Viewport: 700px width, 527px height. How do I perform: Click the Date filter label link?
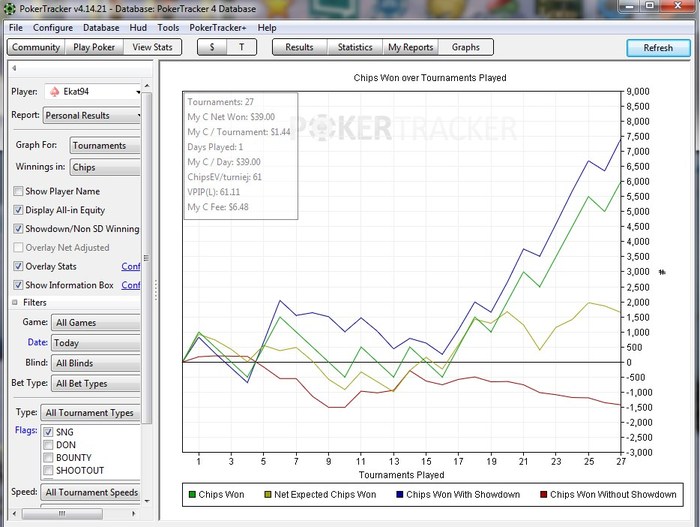click(38, 342)
